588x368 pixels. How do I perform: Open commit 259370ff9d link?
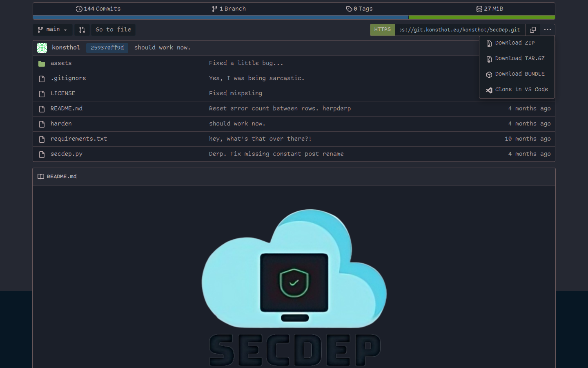tap(107, 48)
